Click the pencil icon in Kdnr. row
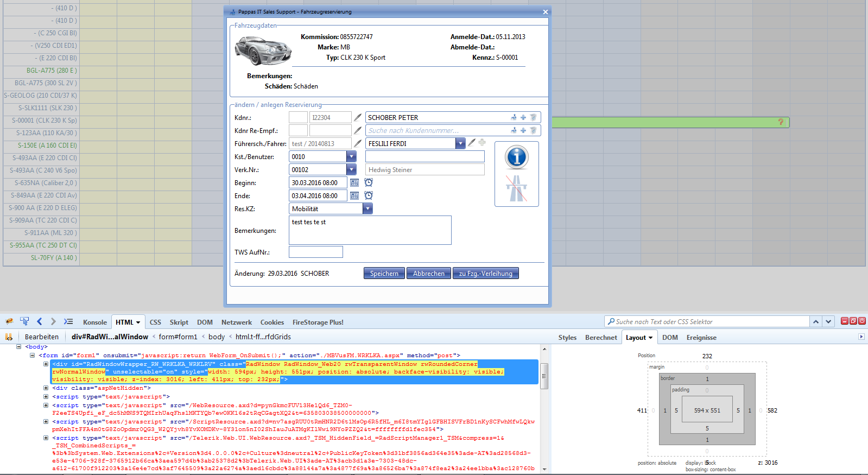The height and width of the screenshot is (475, 868). [358, 117]
